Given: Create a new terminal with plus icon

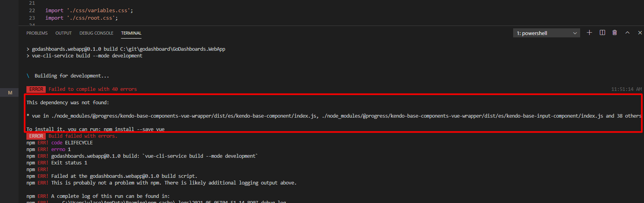Looking at the screenshot, I should (x=589, y=33).
